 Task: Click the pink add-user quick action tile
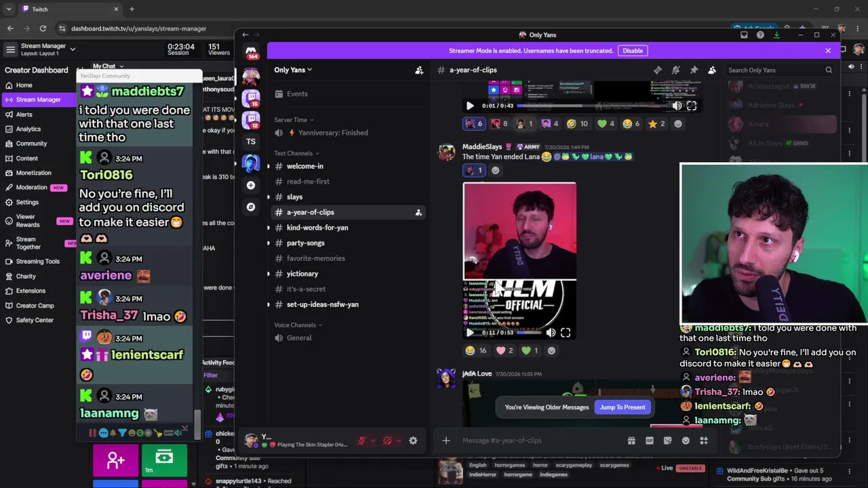click(x=116, y=461)
